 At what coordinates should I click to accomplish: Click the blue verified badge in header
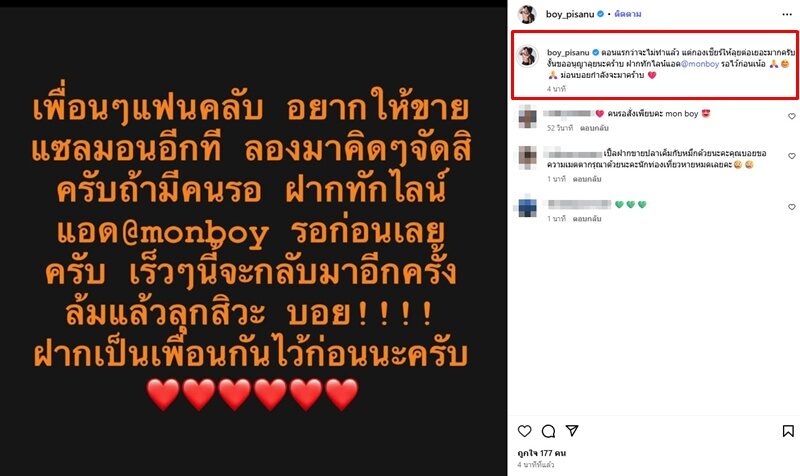pyautogui.click(x=601, y=14)
